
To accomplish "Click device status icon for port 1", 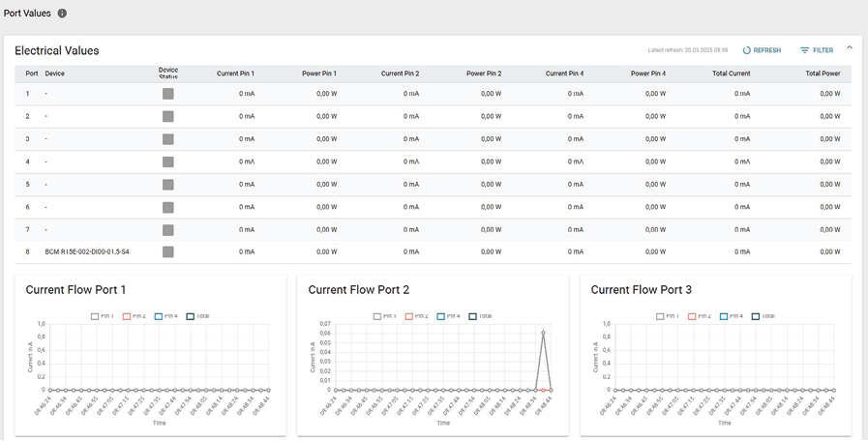I will (x=168, y=94).
